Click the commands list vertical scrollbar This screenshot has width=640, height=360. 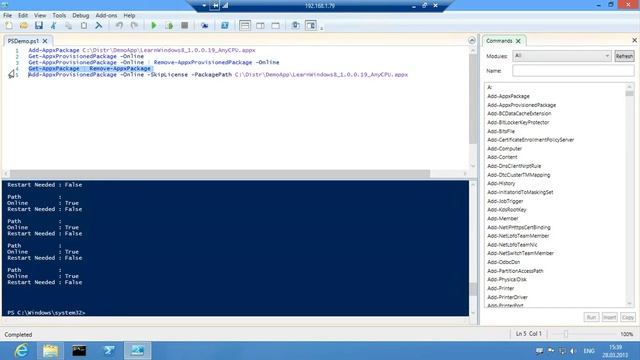pos(629,195)
